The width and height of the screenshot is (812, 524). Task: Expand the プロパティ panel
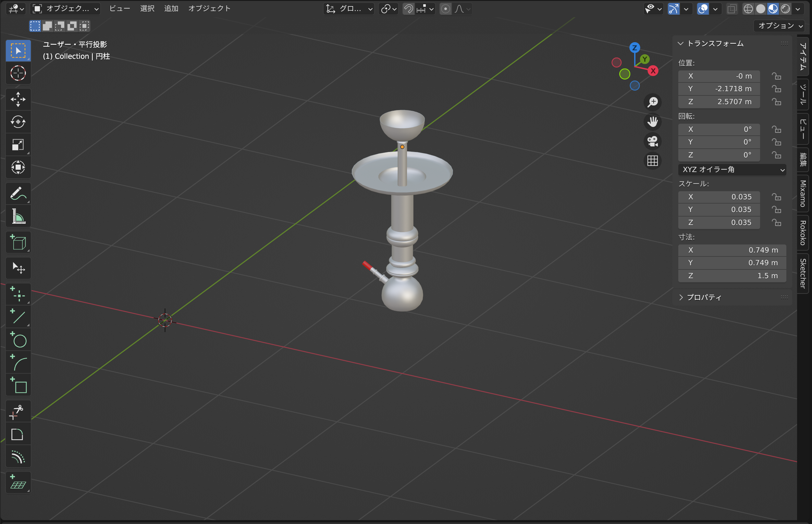click(681, 297)
